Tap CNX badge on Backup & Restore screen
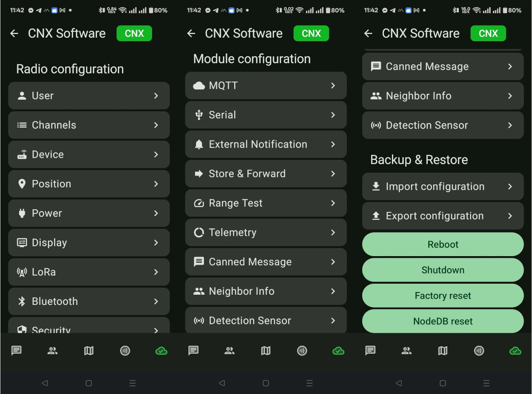Viewport: 532px width, 394px height. click(x=488, y=33)
